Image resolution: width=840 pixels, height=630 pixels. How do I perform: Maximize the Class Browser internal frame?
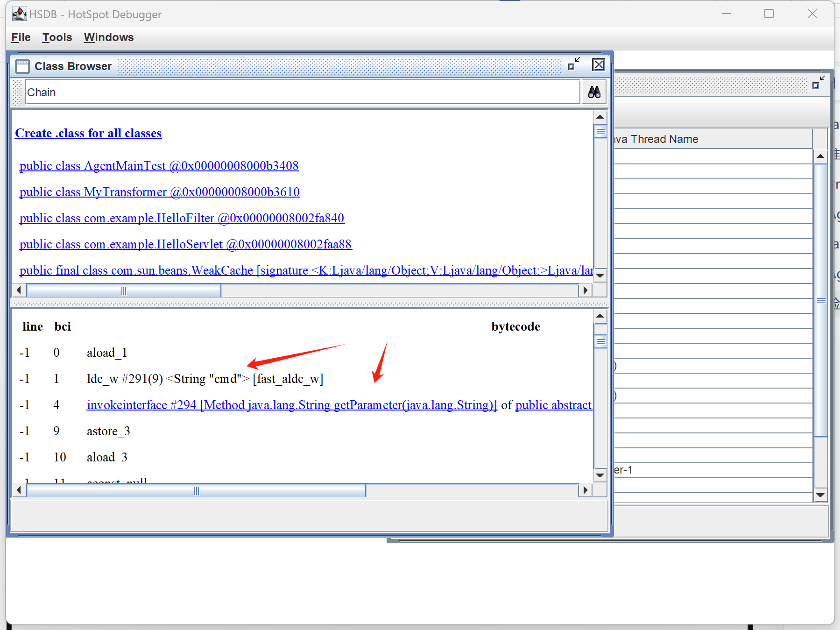coord(573,64)
